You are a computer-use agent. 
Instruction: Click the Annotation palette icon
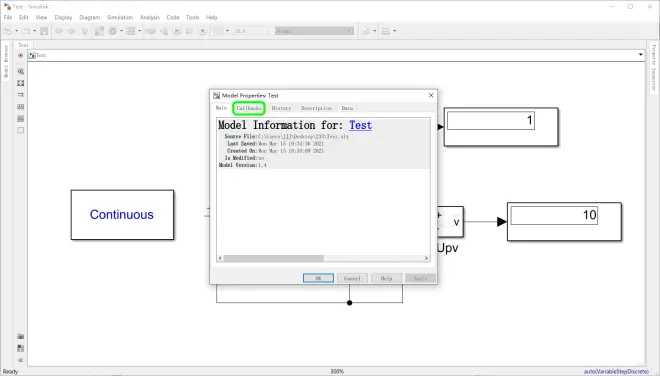21,107
